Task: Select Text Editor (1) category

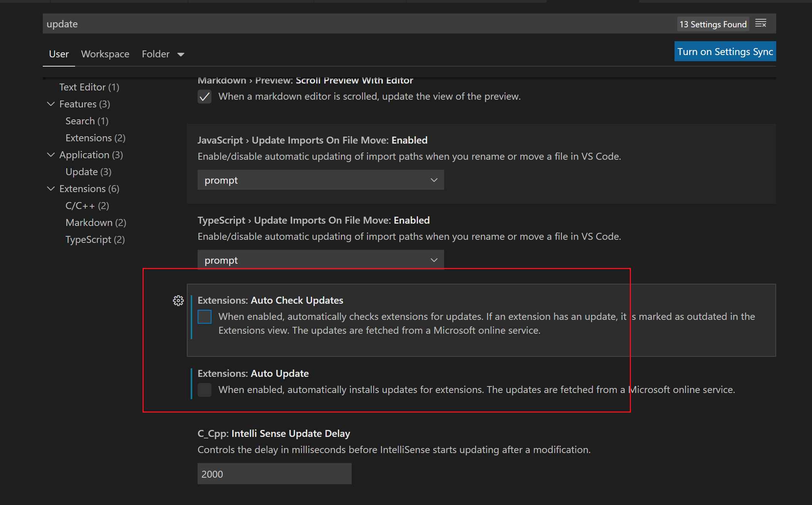Action: coord(89,87)
